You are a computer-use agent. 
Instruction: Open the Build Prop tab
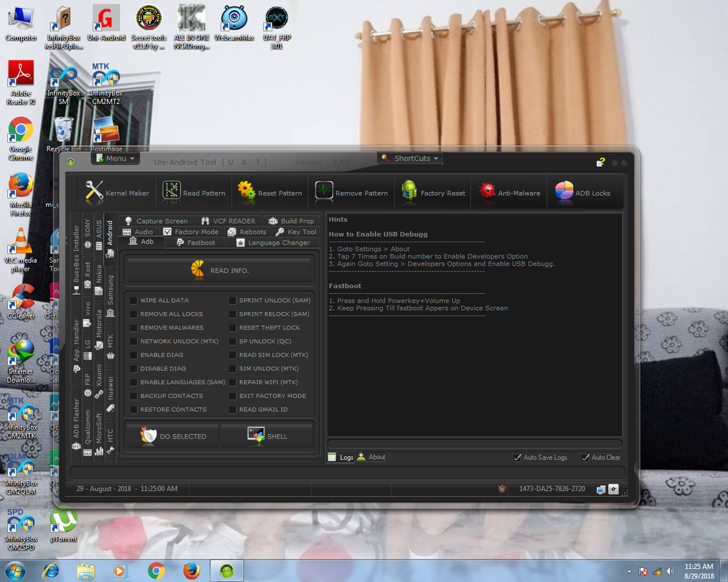292,221
